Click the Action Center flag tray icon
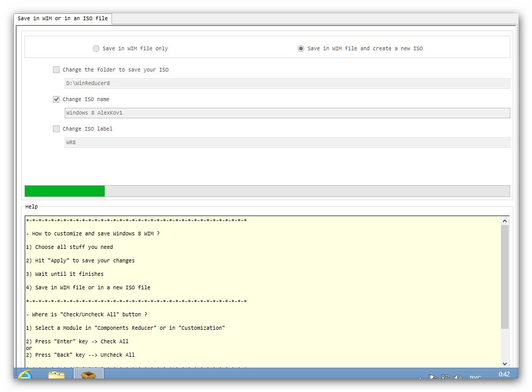This screenshot has height=392, width=532. click(x=432, y=376)
